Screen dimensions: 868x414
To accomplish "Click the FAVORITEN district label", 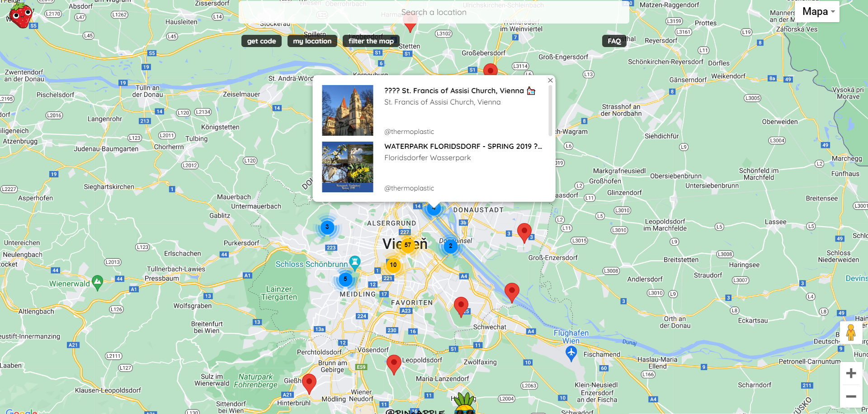I will tap(412, 303).
